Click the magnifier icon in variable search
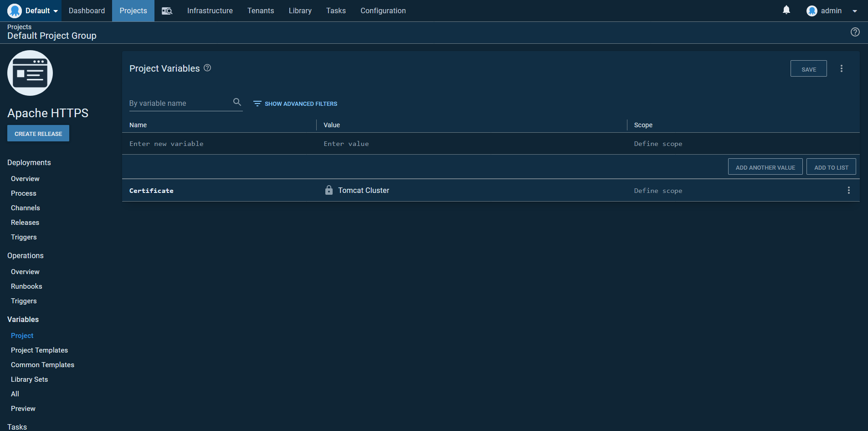This screenshot has width=868, height=431. point(237,102)
